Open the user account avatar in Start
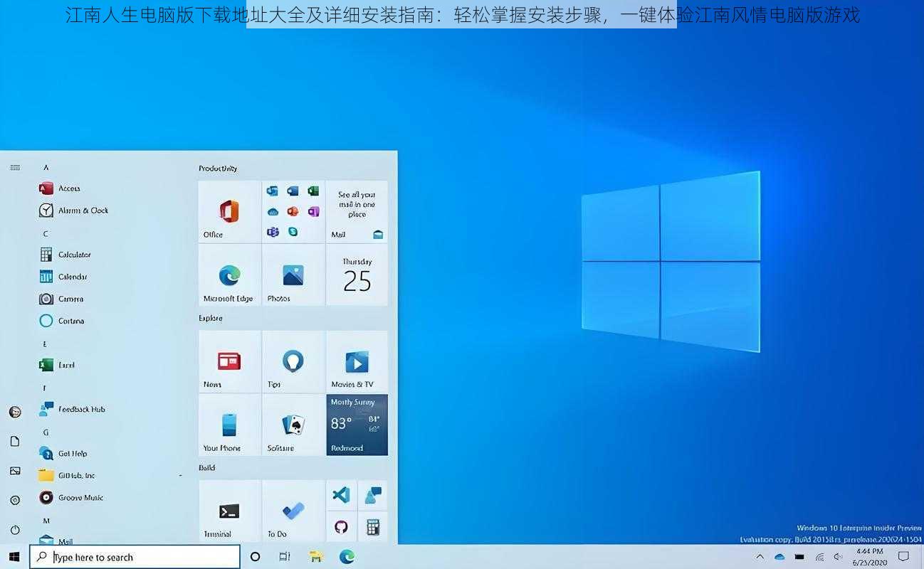Viewport: 924px width, 569px height. 15,412
